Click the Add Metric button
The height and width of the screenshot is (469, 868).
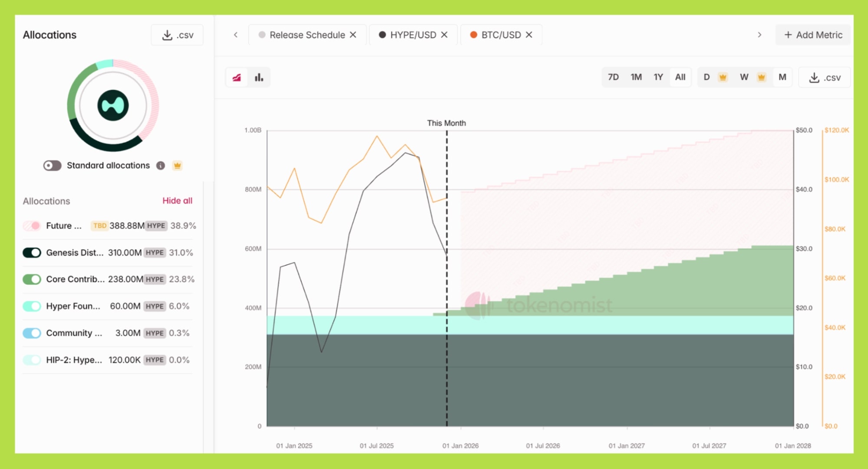point(813,35)
